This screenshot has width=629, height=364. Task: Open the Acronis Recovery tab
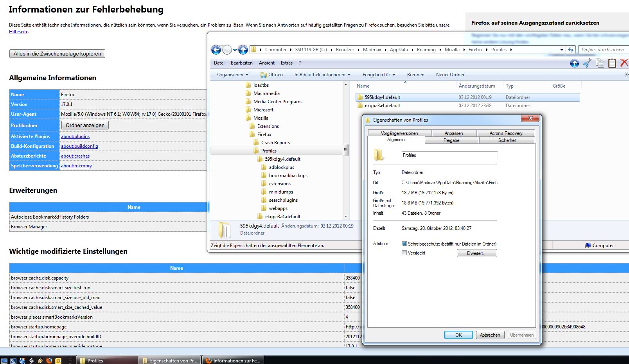pos(506,133)
